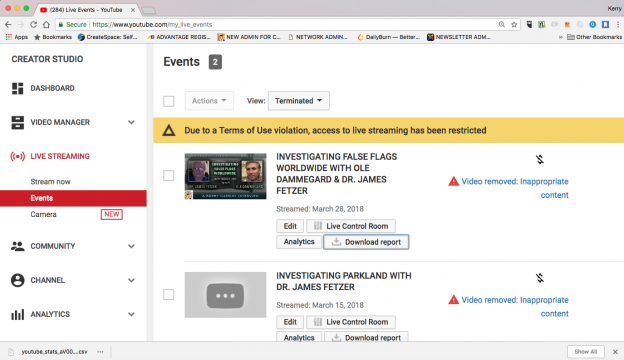The height and width of the screenshot is (360, 624).
Task: Expand the Channel section chevron
Action: tap(131, 280)
